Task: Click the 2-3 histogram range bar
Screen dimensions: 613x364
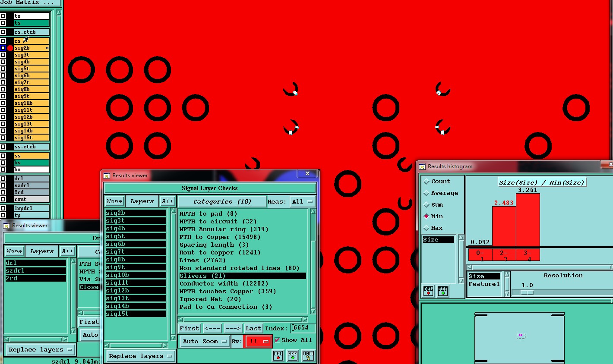Action: [504, 255]
